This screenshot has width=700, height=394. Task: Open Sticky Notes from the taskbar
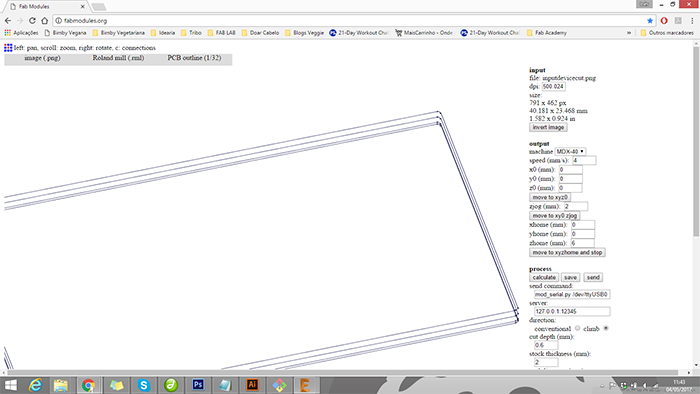pos(117,385)
